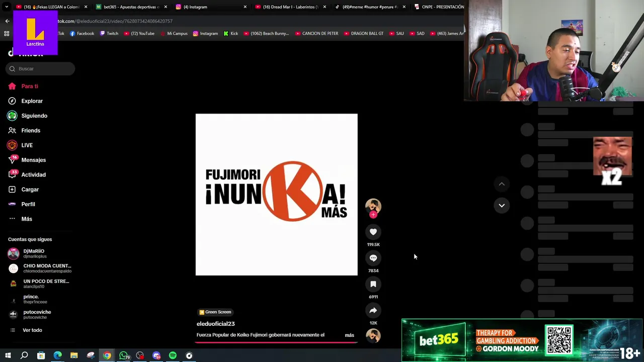Image resolution: width=644 pixels, height=362 pixels.
Task: Open the SAU bookmark
Action: 396,34
